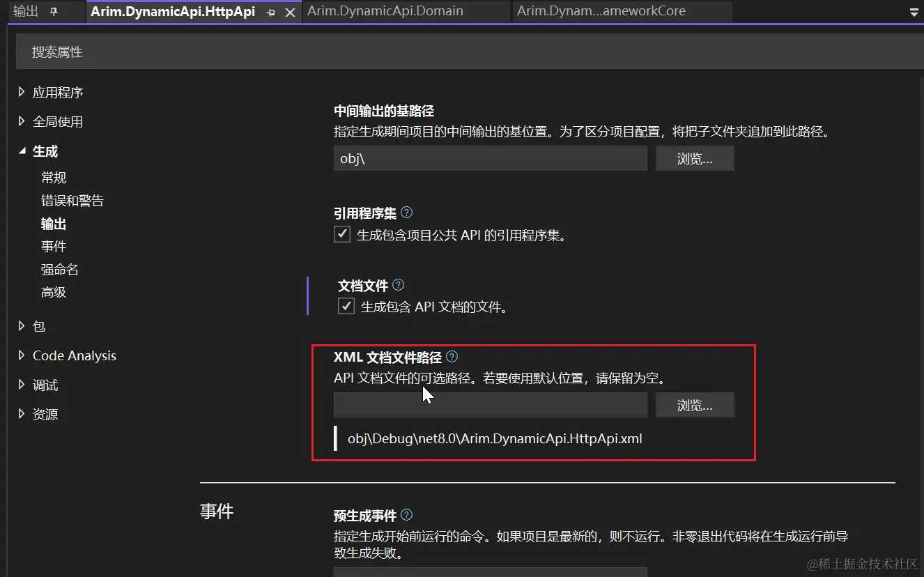Switch to the 输出 tab

26,12
